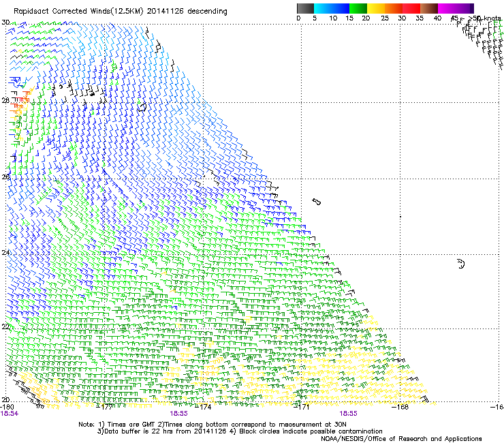This screenshot has height=443, width=504.
Task: Click the latitude label 26
Action: (x=5, y=177)
